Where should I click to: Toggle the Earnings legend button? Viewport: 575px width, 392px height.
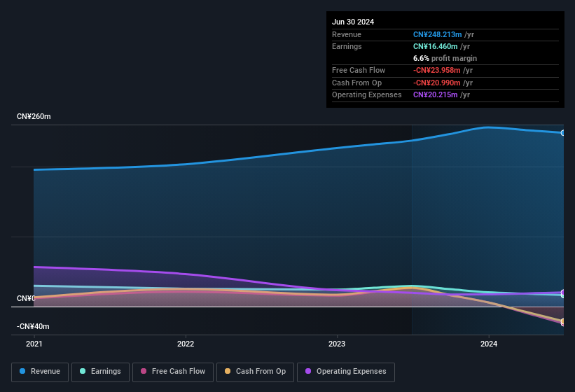(100, 372)
